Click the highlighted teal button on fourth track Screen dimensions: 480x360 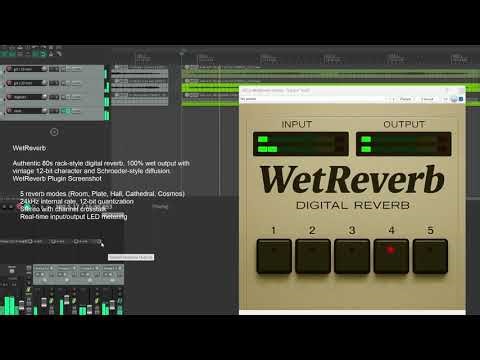(x=66, y=111)
